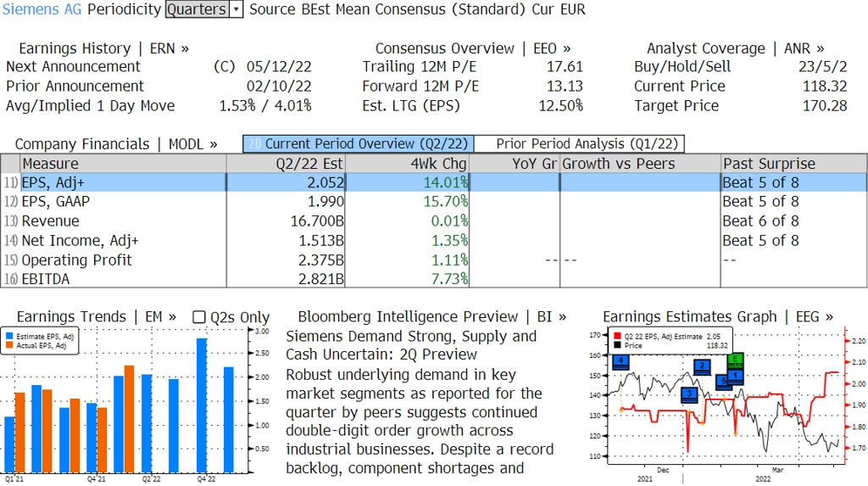Screen dimensions: 868x486
Task: Toggle the Q2s Only checkbox
Action: tap(198, 317)
